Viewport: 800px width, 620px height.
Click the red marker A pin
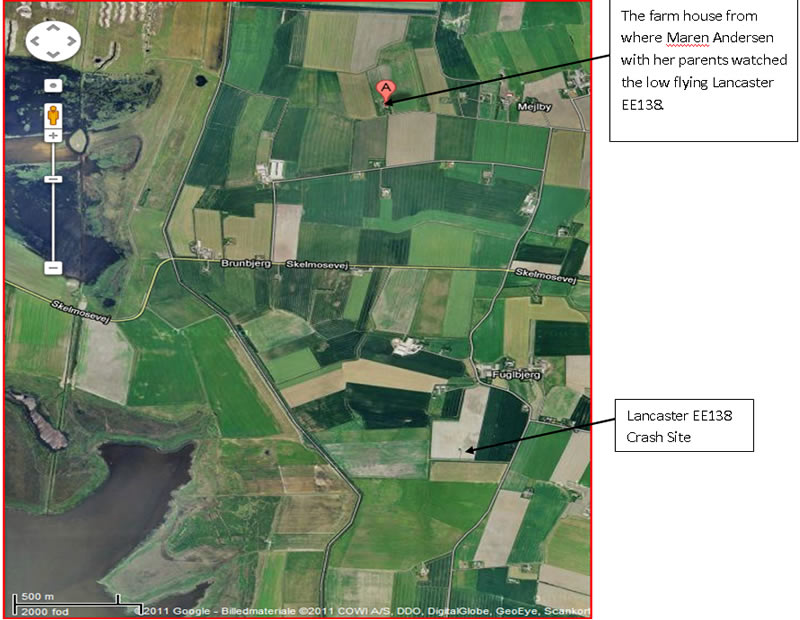point(386,92)
